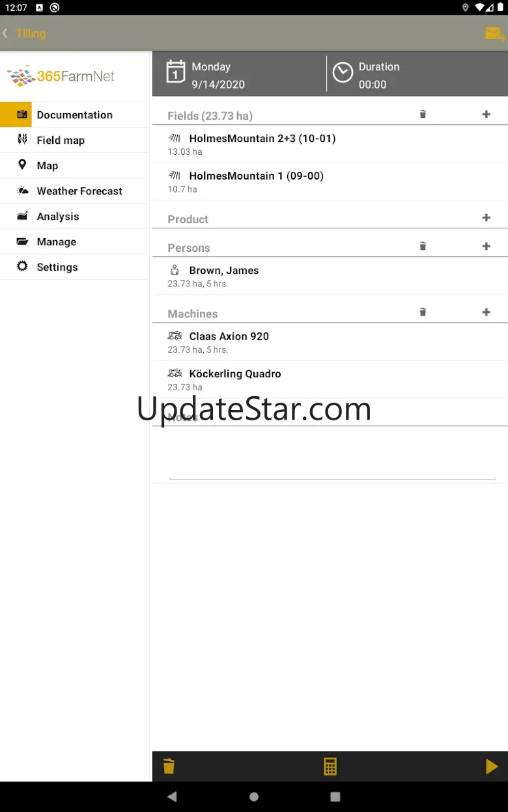This screenshot has width=508, height=812.
Task: Delete machines using the Machines trash icon
Action: (423, 312)
